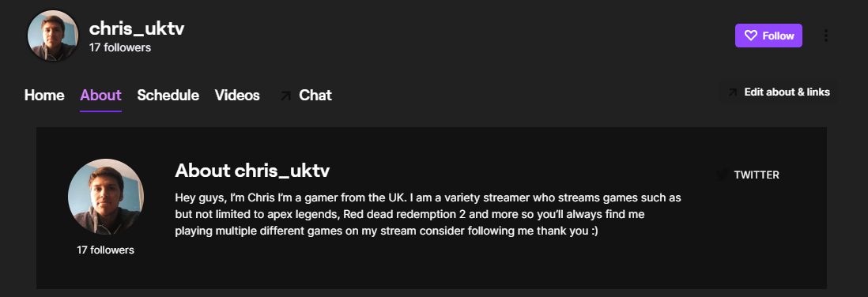Image resolution: width=868 pixels, height=297 pixels.
Task: Click the pop-out arrow icon beside Chat
Action: coord(285,96)
